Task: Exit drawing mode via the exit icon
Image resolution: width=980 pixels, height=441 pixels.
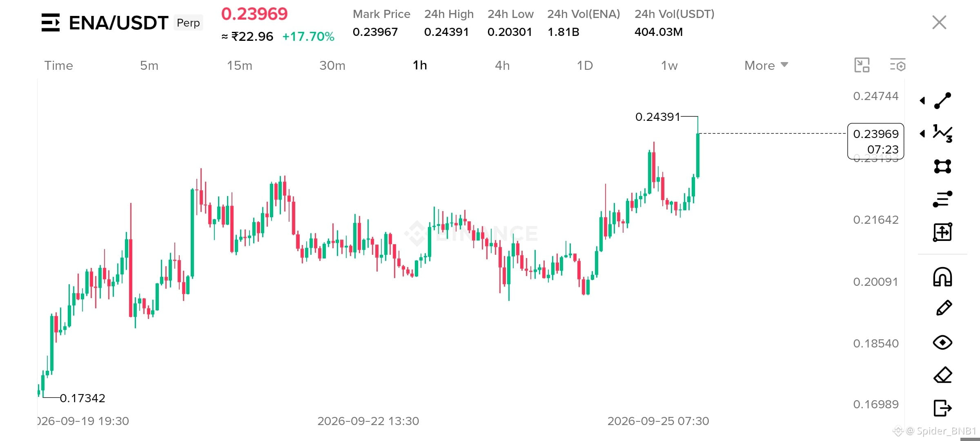Action: 942,408
